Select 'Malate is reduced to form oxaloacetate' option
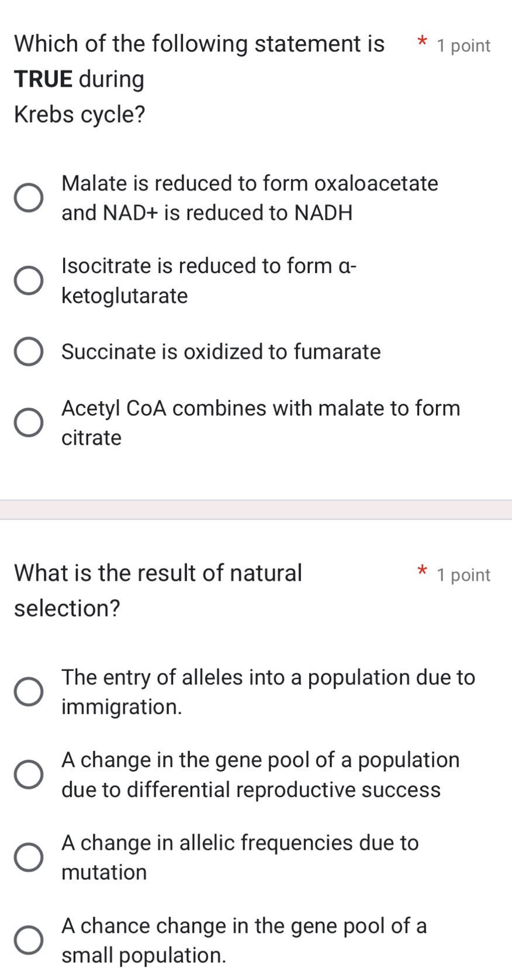 29,198
